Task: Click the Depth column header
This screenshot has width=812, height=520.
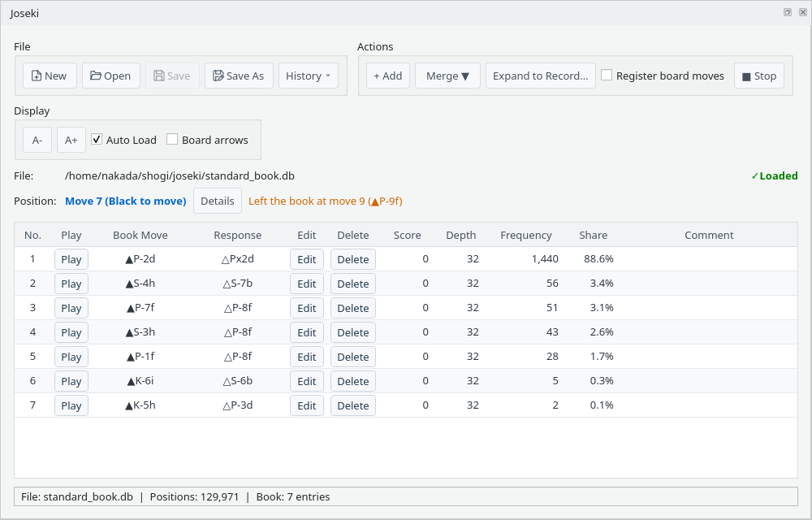Action: pos(461,235)
